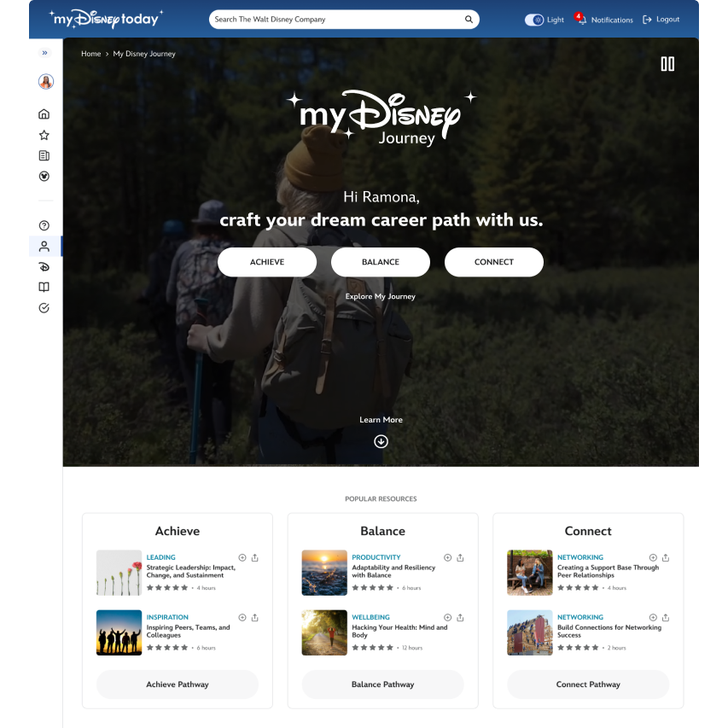Open the two women on bench thumbnail
The image size is (728, 728).
pyautogui.click(x=530, y=573)
